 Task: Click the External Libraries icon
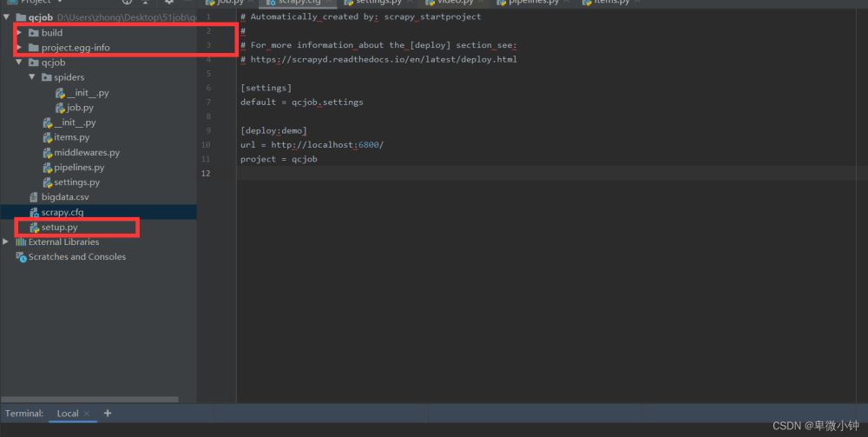point(21,242)
